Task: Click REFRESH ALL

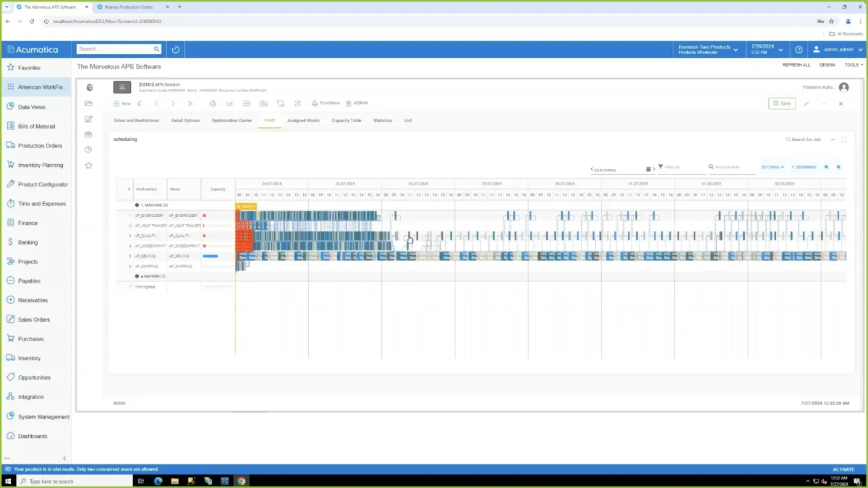Action: point(796,65)
